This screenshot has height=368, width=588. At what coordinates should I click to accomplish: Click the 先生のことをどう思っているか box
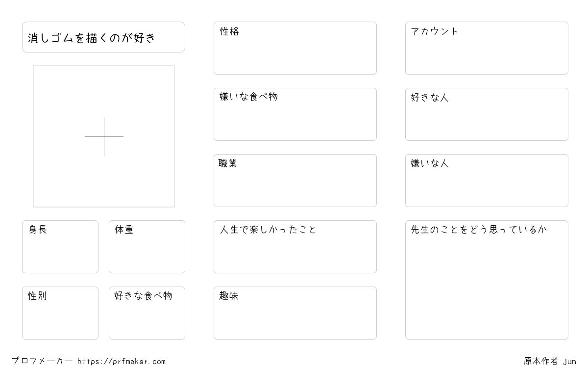coord(487,280)
